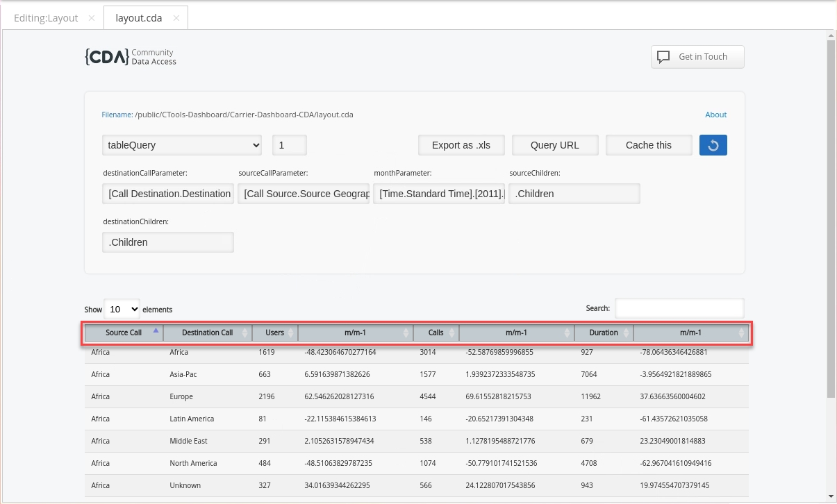Click the table Search input field
The image size is (837, 504).
[x=679, y=308]
